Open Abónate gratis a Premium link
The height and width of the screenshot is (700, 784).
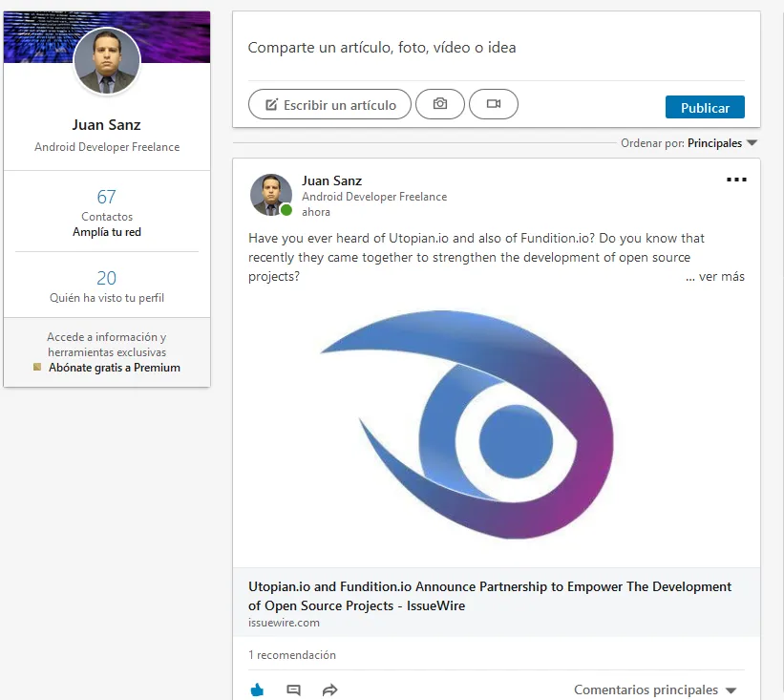pos(115,368)
